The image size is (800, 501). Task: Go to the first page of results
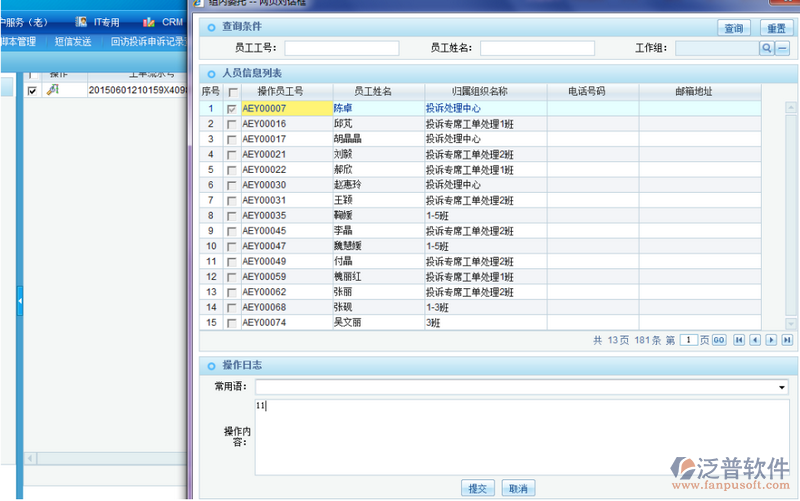coord(739,340)
